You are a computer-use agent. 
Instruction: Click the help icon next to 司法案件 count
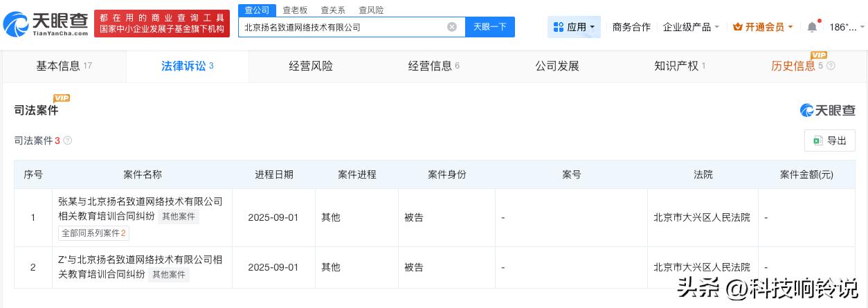point(68,141)
